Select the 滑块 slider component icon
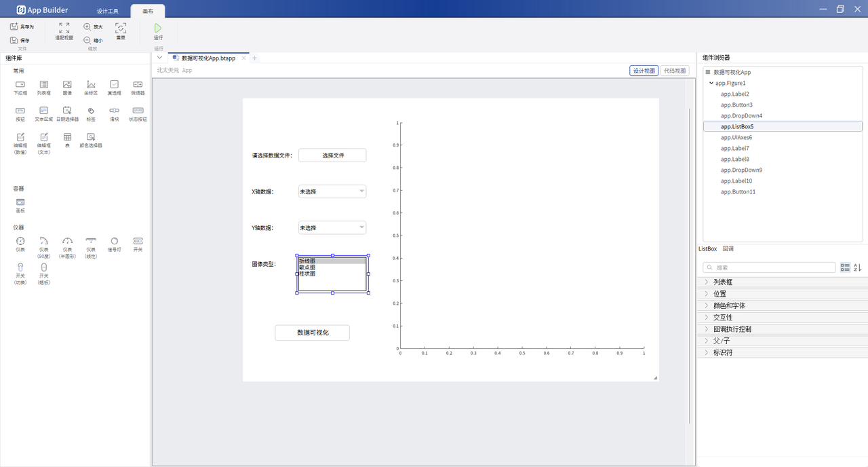This screenshot has width=868, height=467. pyautogui.click(x=114, y=110)
